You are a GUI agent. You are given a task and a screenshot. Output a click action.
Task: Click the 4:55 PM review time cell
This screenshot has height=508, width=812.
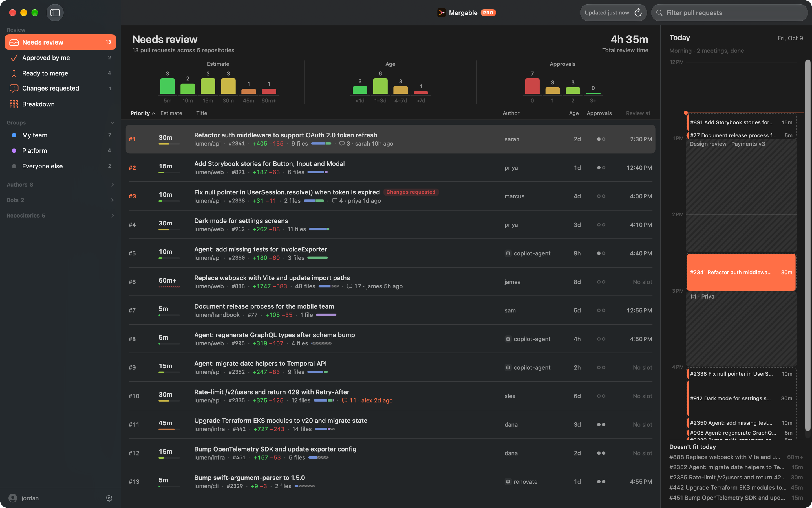(641, 482)
